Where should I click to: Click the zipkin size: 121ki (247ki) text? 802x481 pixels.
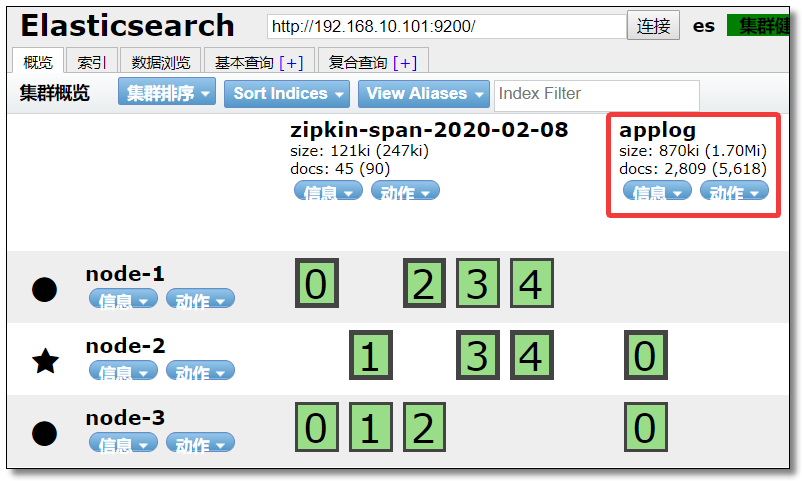click(x=359, y=150)
